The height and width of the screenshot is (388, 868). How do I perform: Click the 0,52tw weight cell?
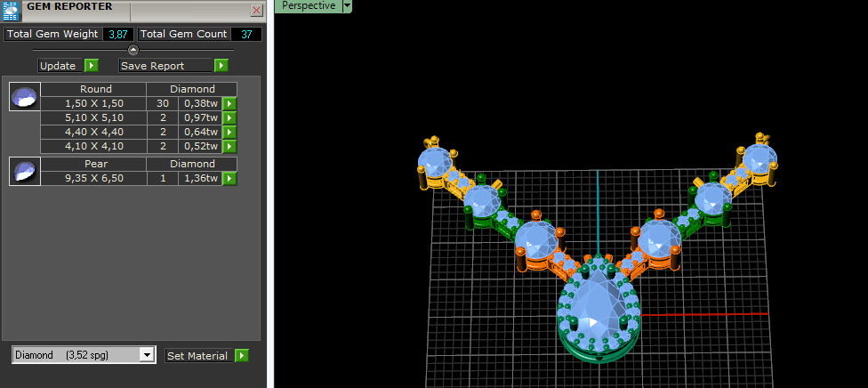tap(200, 146)
